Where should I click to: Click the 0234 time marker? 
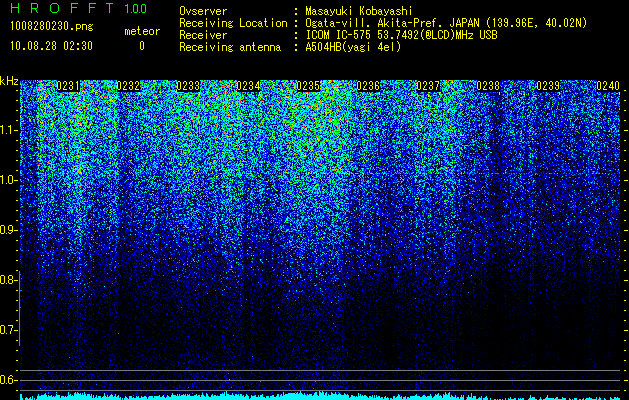248,86
